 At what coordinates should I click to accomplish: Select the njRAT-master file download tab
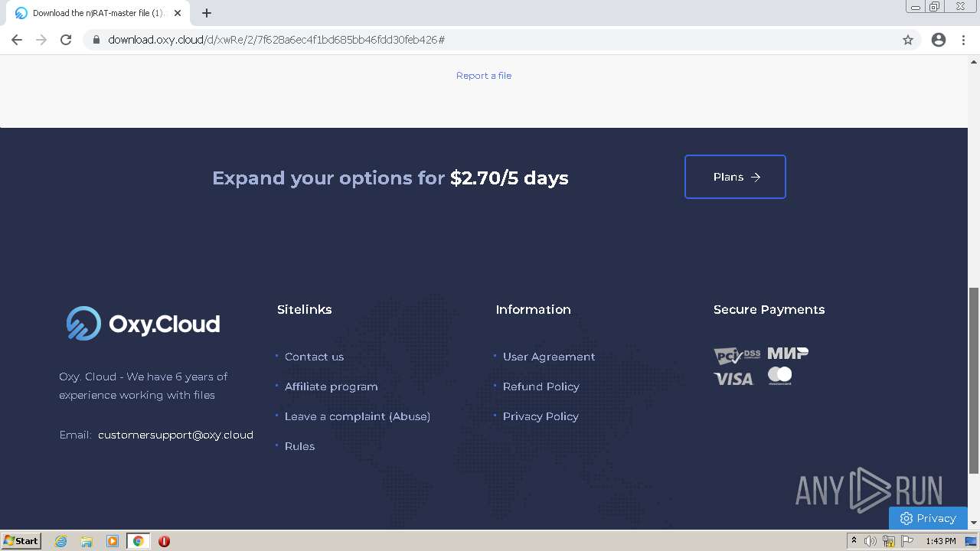[x=98, y=13]
